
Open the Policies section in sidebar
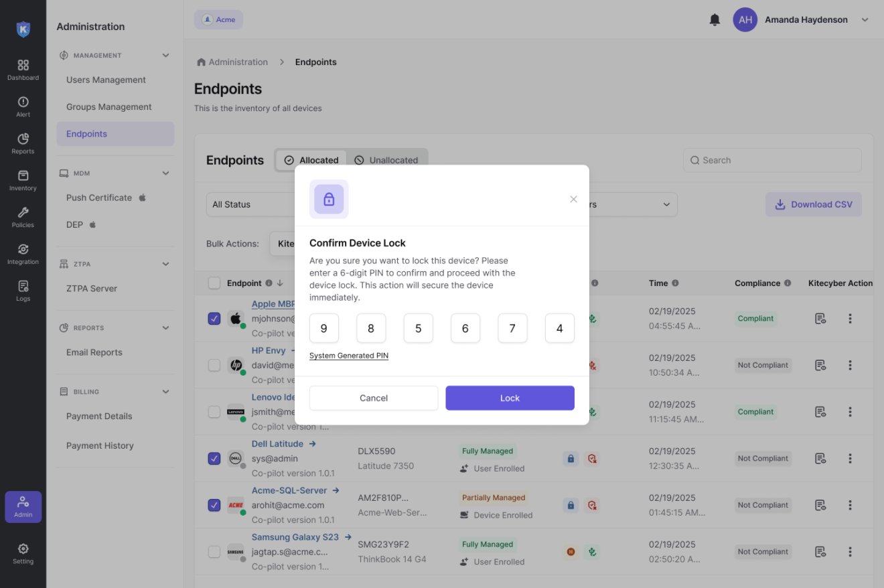[x=23, y=216]
